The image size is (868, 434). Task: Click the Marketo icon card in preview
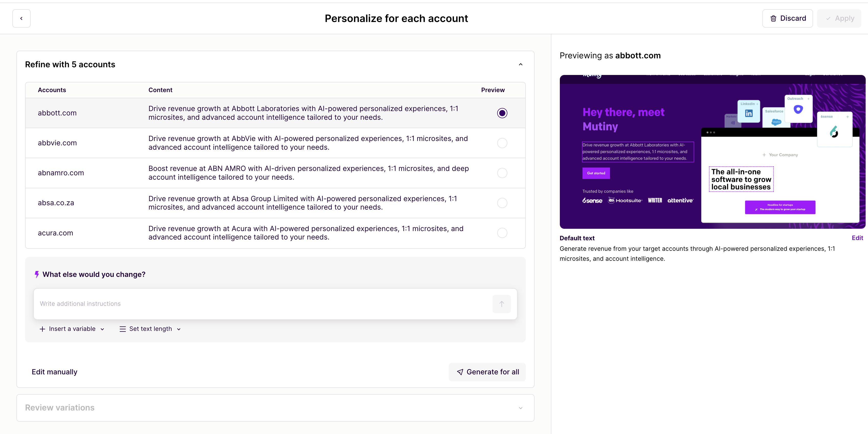click(732, 120)
